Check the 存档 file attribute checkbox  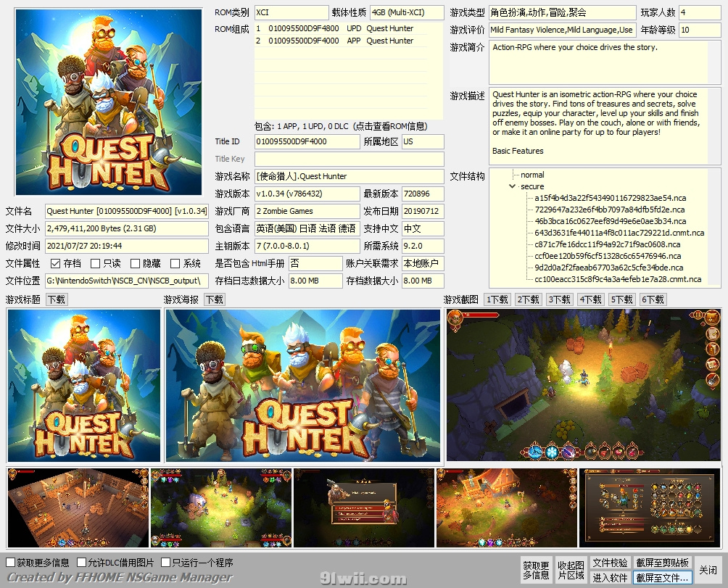[x=54, y=263]
